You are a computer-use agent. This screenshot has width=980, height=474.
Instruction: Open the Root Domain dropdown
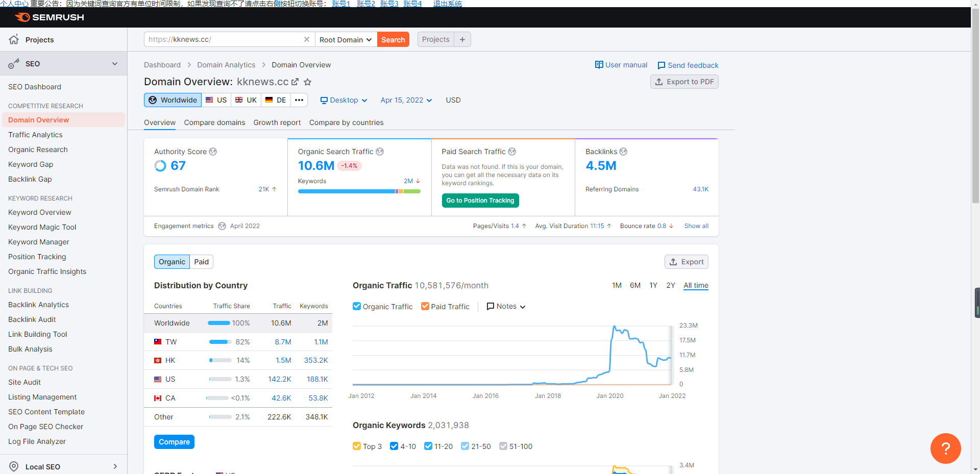click(346, 39)
